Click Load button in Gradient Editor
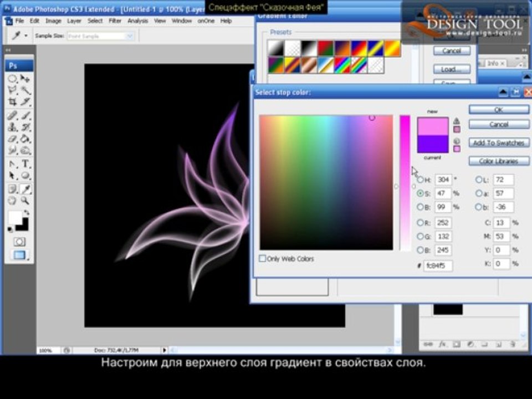Image resolution: width=532 pixels, height=399 pixels. click(x=452, y=69)
